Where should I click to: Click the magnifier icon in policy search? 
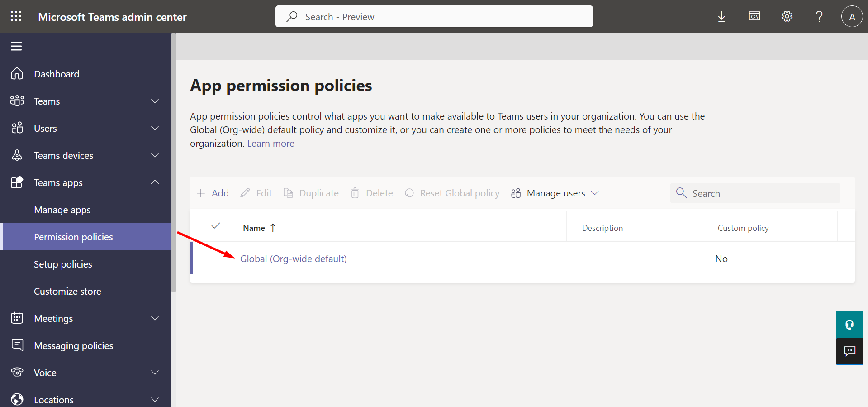coord(681,193)
